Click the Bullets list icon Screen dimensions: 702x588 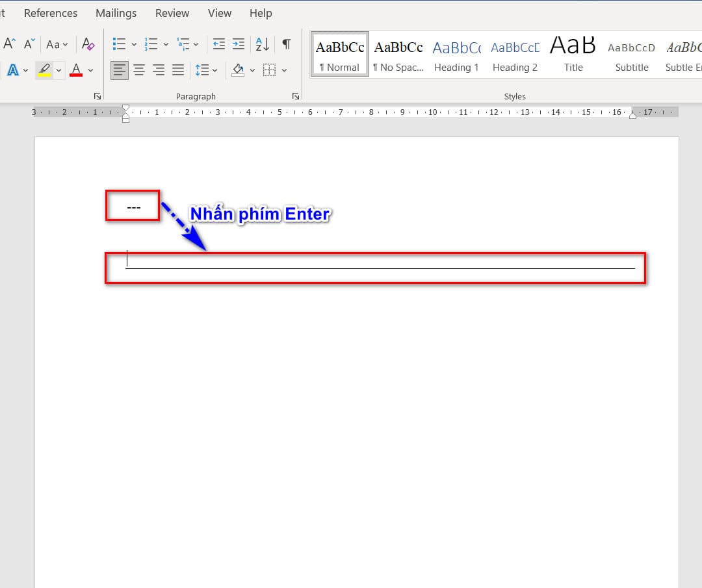119,44
